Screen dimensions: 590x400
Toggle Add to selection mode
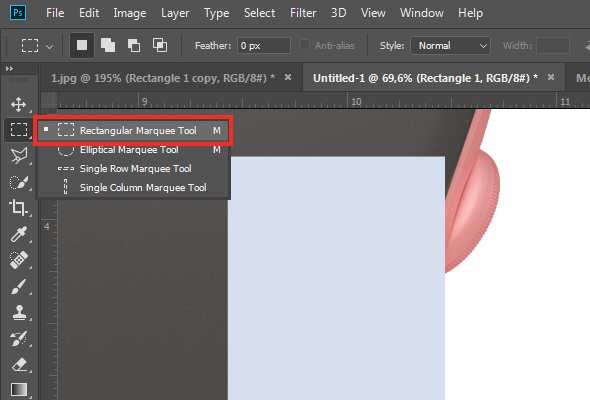108,46
